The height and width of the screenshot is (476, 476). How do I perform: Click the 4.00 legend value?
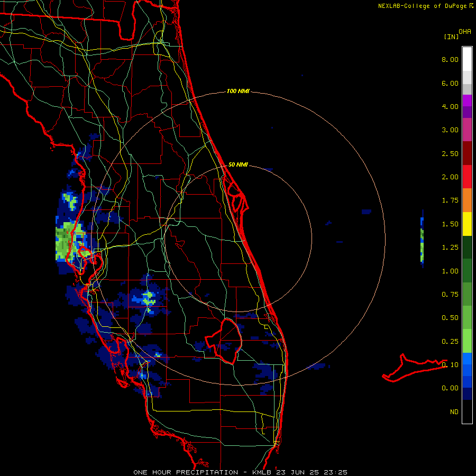point(450,106)
